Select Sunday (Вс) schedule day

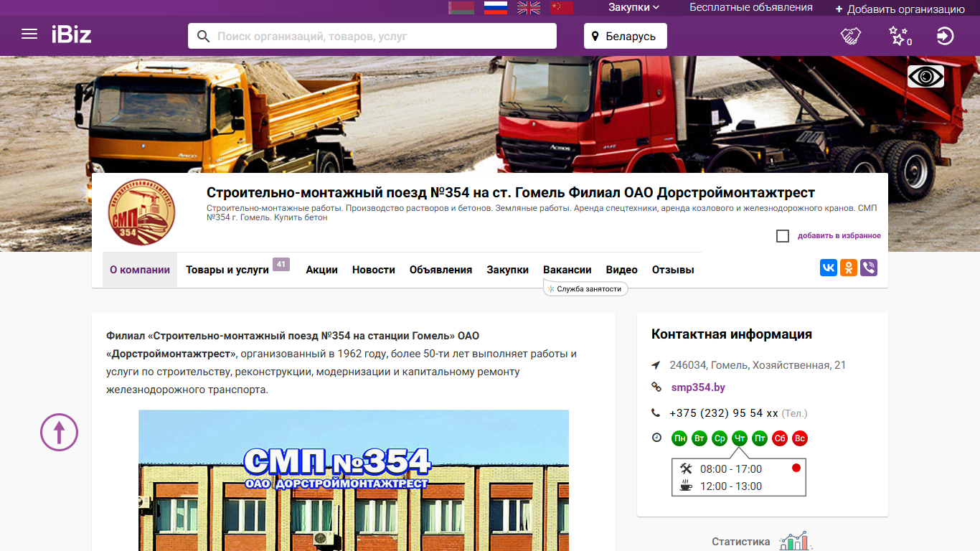point(800,438)
